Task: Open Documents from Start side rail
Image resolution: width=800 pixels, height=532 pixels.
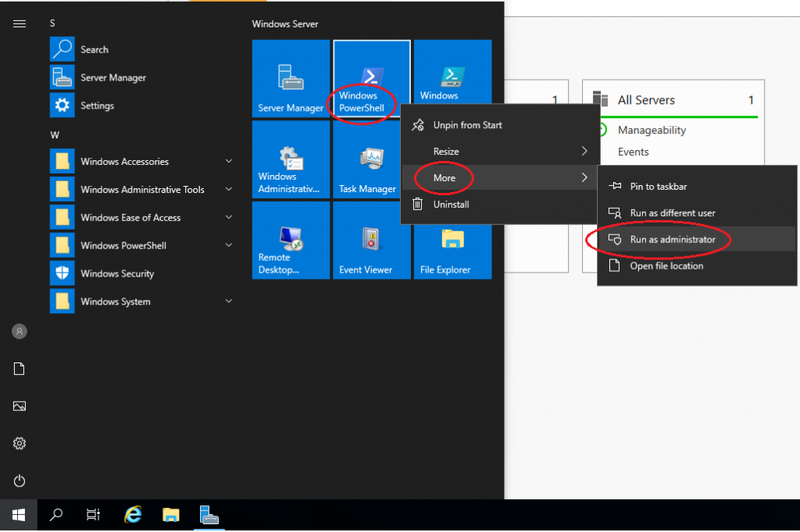Action: pos(20,369)
